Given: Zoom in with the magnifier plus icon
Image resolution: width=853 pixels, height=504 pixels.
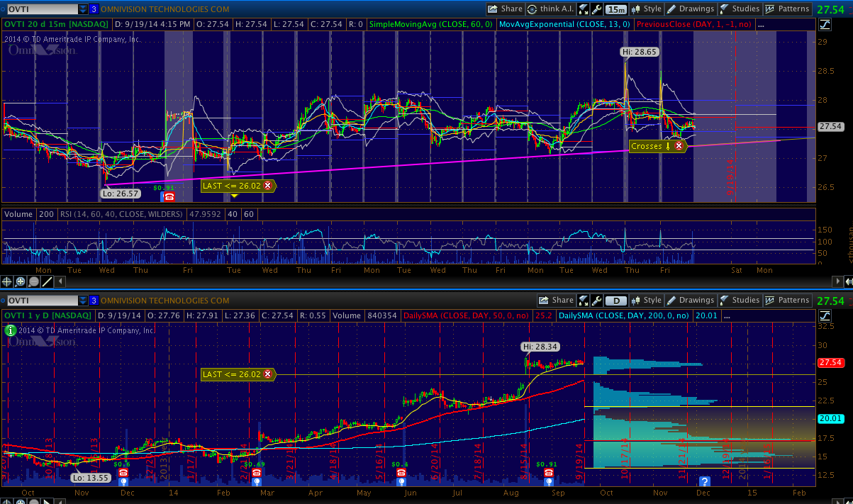Looking at the screenshot, I should click(x=21, y=281).
